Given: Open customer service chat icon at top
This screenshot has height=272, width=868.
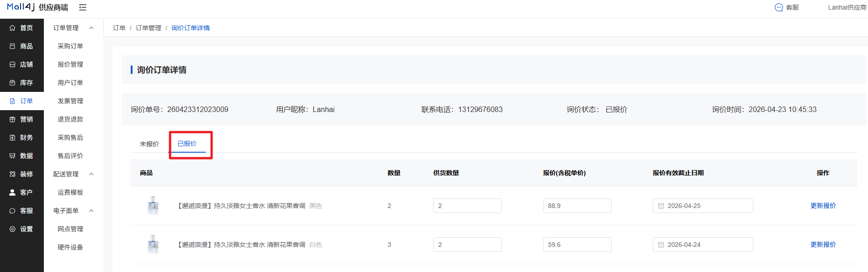Looking at the screenshot, I should coord(779,7).
